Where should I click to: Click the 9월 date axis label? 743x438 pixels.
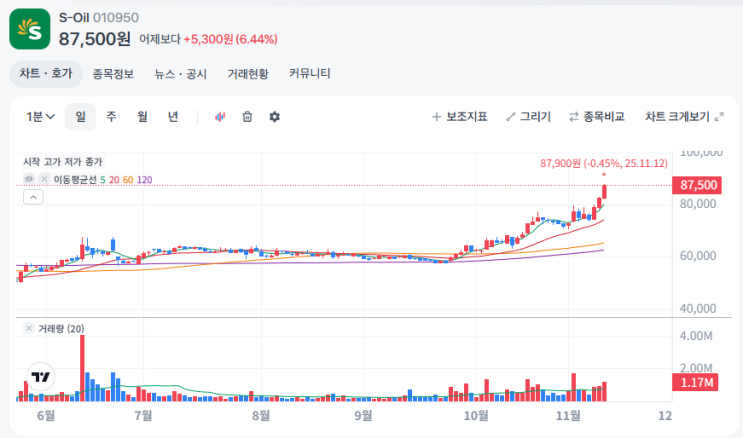(363, 416)
